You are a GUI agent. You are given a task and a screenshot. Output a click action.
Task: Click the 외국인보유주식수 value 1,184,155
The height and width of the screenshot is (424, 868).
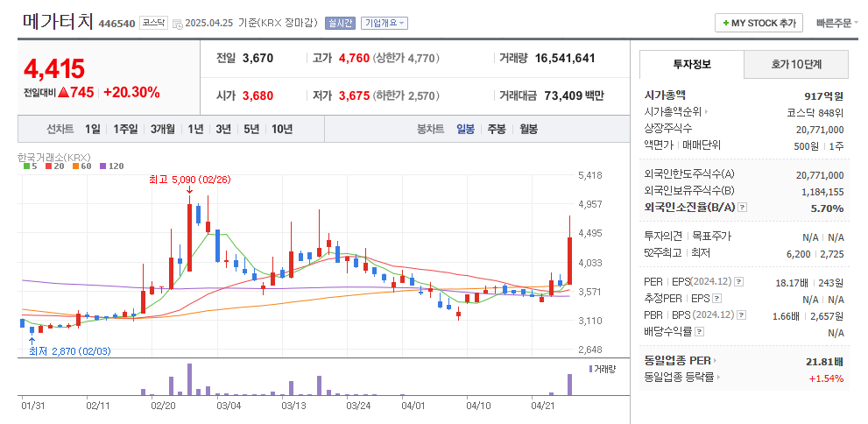click(822, 192)
